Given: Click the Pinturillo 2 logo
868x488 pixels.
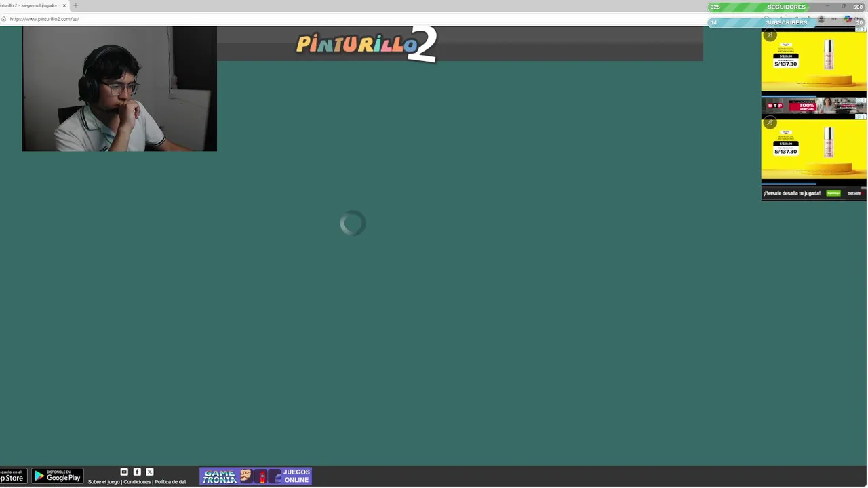Looking at the screenshot, I should [x=366, y=45].
